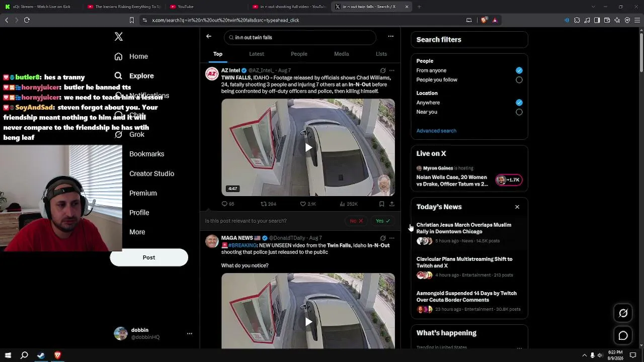Click the Post button
644x362 pixels.
coord(149,257)
